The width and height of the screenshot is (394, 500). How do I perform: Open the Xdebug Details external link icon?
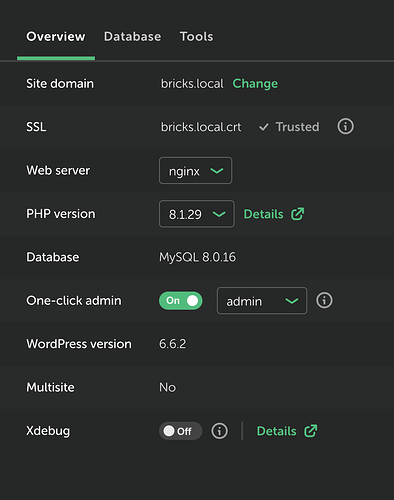(310, 431)
